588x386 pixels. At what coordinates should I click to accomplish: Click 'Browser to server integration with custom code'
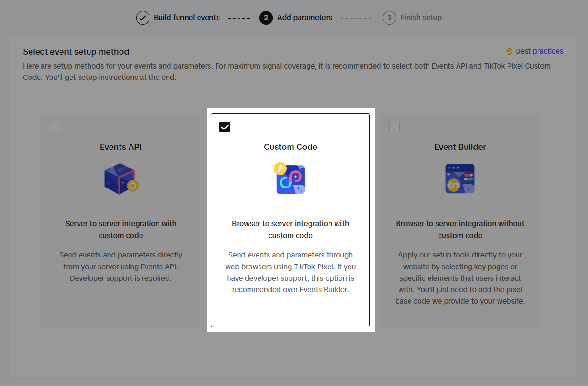pyautogui.click(x=290, y=229)
